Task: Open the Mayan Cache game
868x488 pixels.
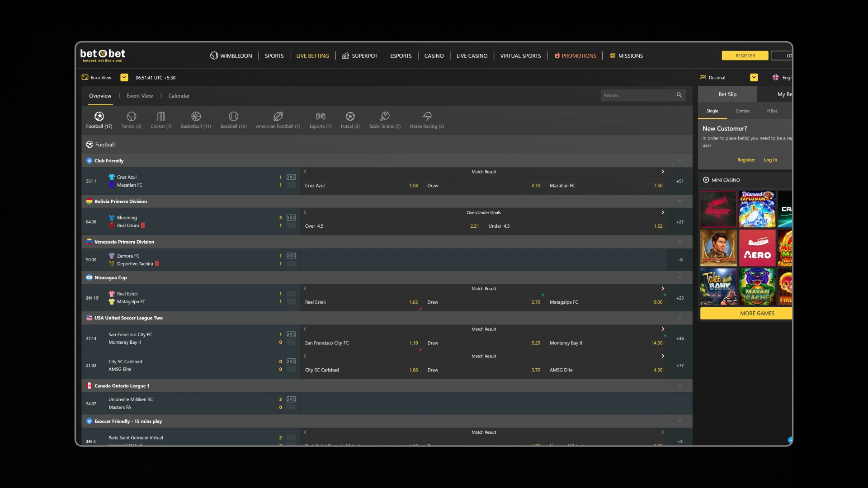Action: point(757,286)
